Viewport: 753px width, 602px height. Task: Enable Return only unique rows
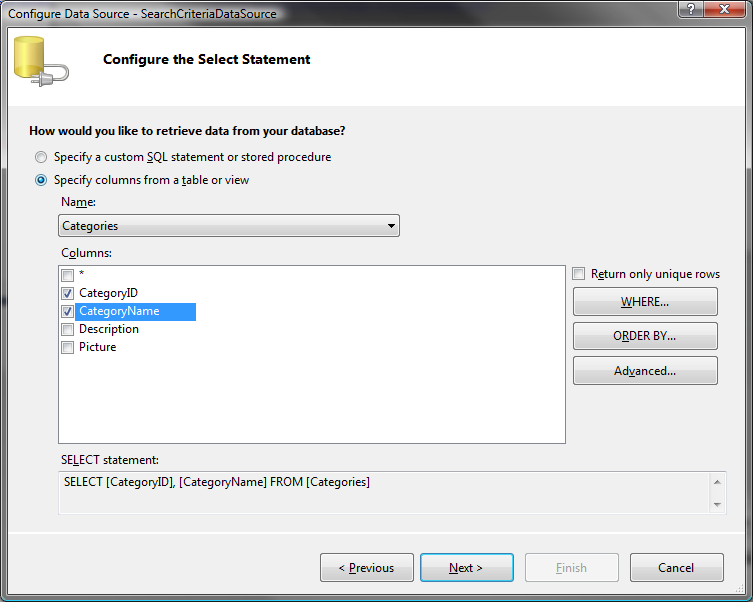[579, 274]
